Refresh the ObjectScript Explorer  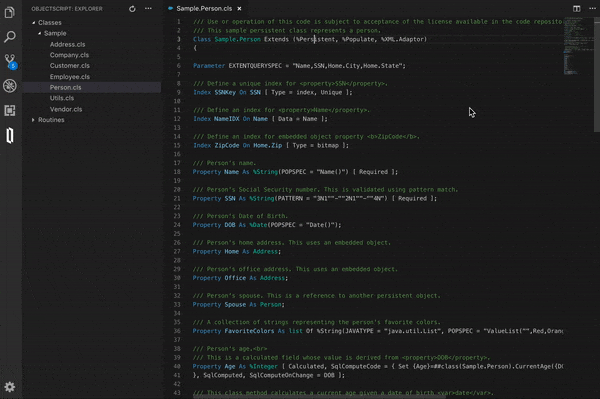(x=132, y=8)
